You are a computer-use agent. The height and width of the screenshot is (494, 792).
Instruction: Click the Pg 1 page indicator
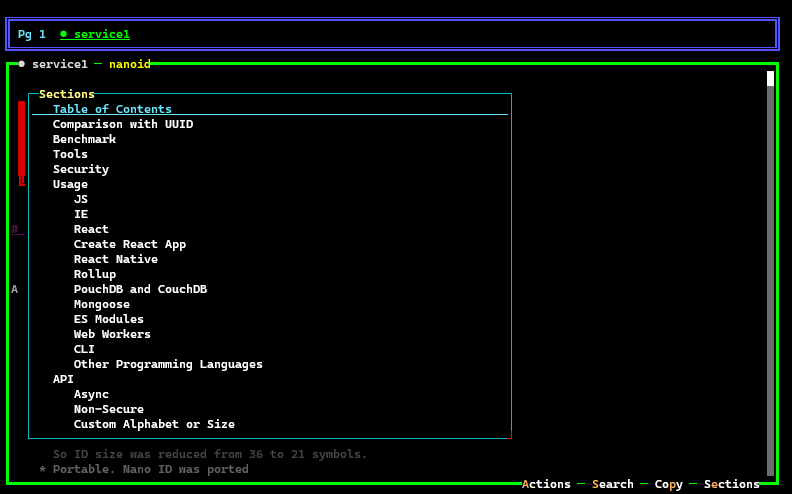pos(32,34)
